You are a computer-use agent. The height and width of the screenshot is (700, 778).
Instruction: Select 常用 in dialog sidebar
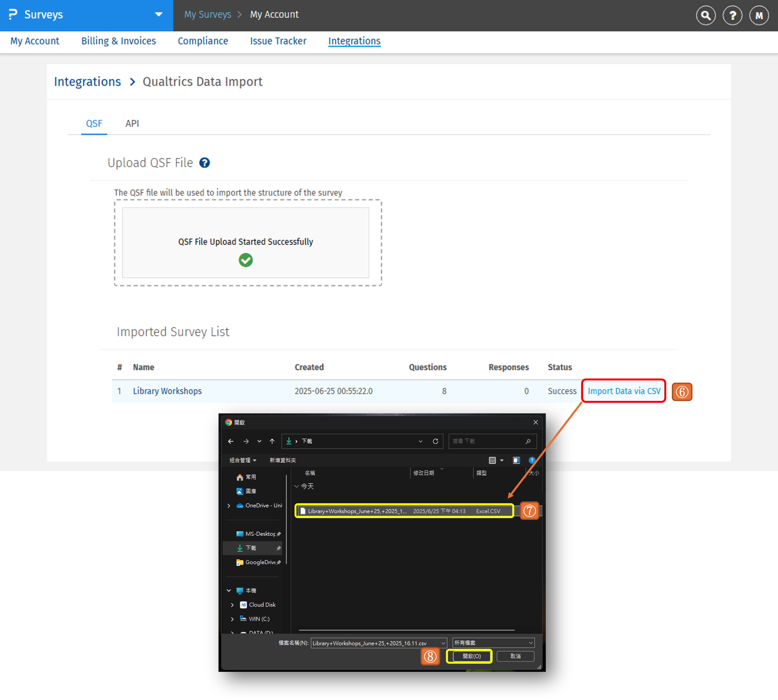pyautogui.click(x=250, y=477)
